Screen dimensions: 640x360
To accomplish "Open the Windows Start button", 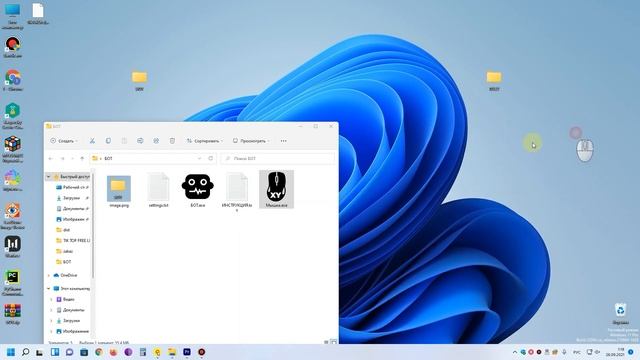I will point(11,352).
